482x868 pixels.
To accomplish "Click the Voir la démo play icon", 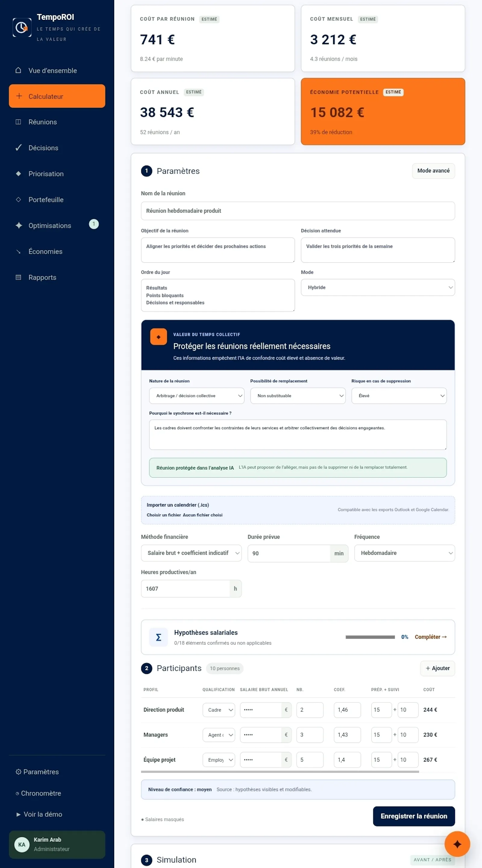I will (18, 814).
